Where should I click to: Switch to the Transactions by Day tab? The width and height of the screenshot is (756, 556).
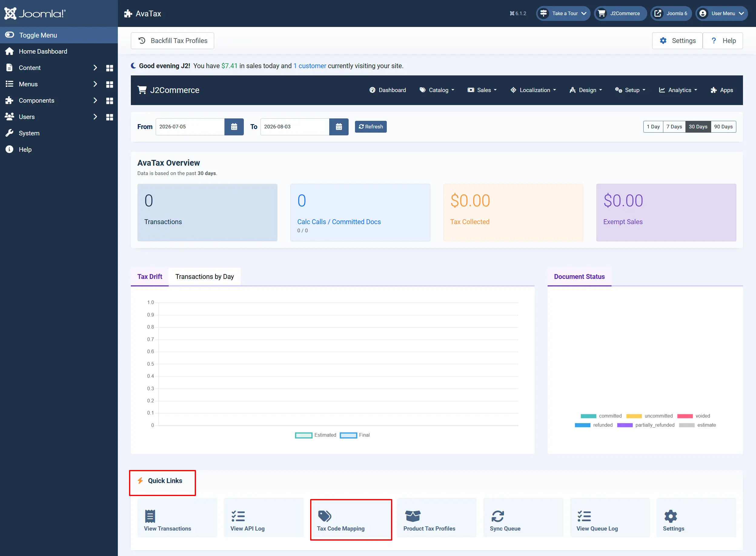205,277
